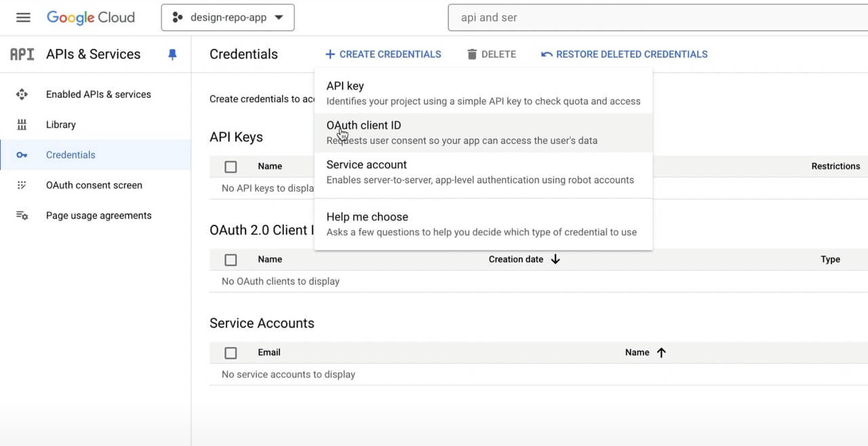
Task: Check the OAuth 2.0 Client IDs header checkbox
Action: (231, 259)
